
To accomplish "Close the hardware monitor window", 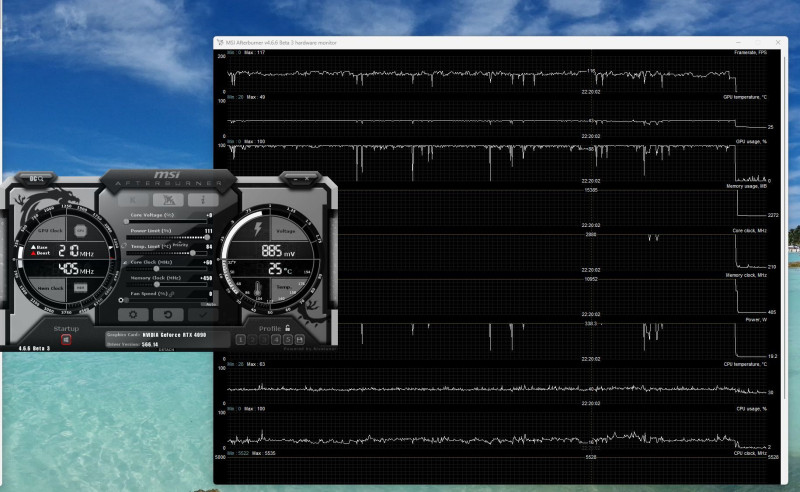I will pyautogui.click(x=778, y=42).
